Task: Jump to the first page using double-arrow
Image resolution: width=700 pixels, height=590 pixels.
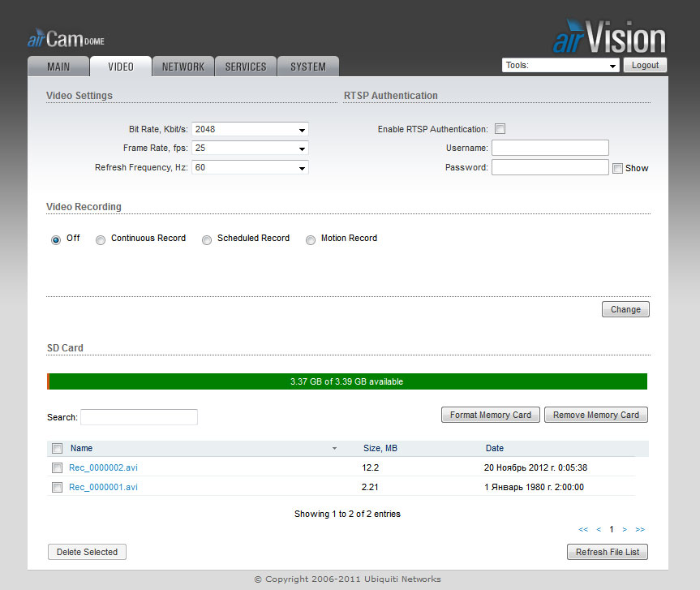Action: pyautogui.click(x=583, y=529)
